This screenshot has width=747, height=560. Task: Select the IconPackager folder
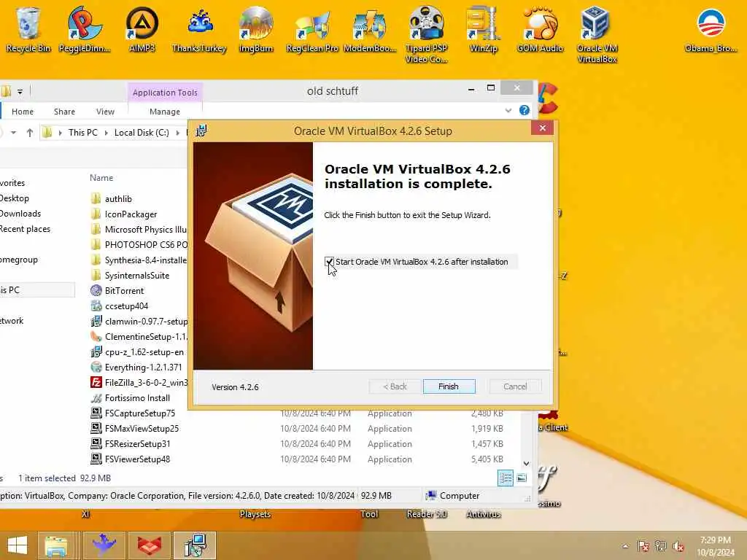pyautogui.click(x=131, y=214)
